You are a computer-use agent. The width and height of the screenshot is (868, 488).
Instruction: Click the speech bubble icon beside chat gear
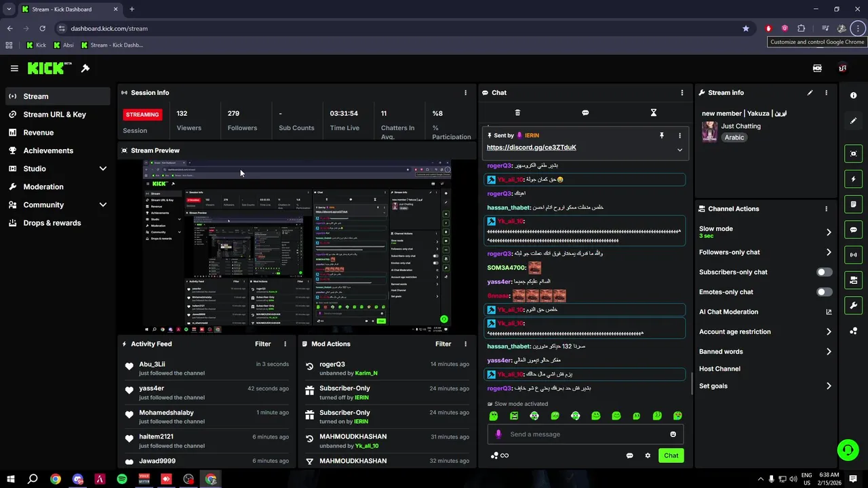629,455
